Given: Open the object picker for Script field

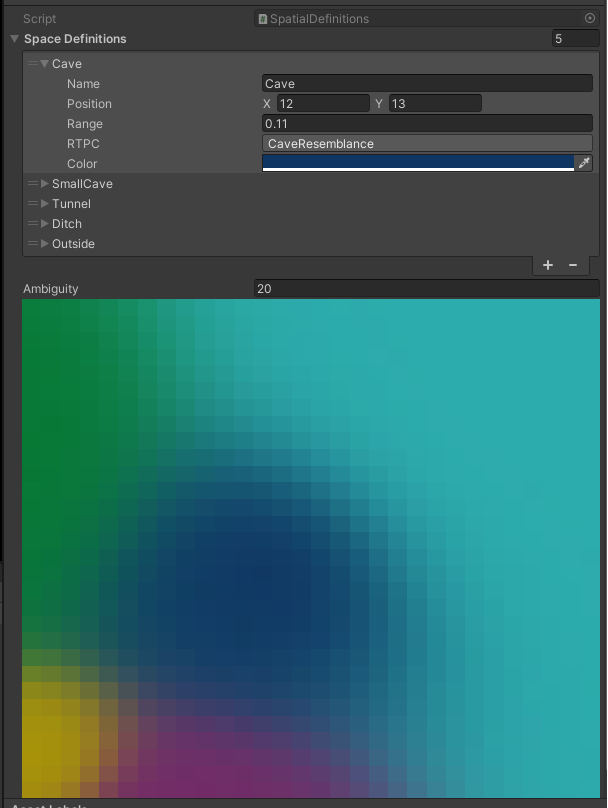Looking at the screenshot, I should coord(589,19).
